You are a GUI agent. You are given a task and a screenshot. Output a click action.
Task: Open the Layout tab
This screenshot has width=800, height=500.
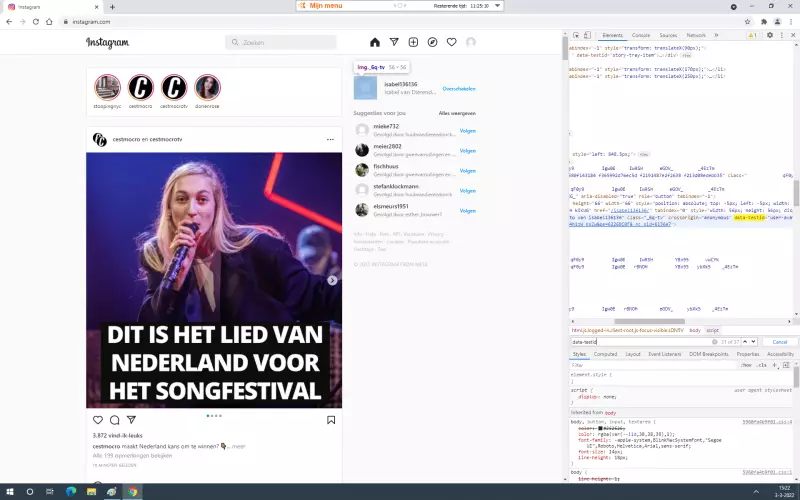point(633,354)
